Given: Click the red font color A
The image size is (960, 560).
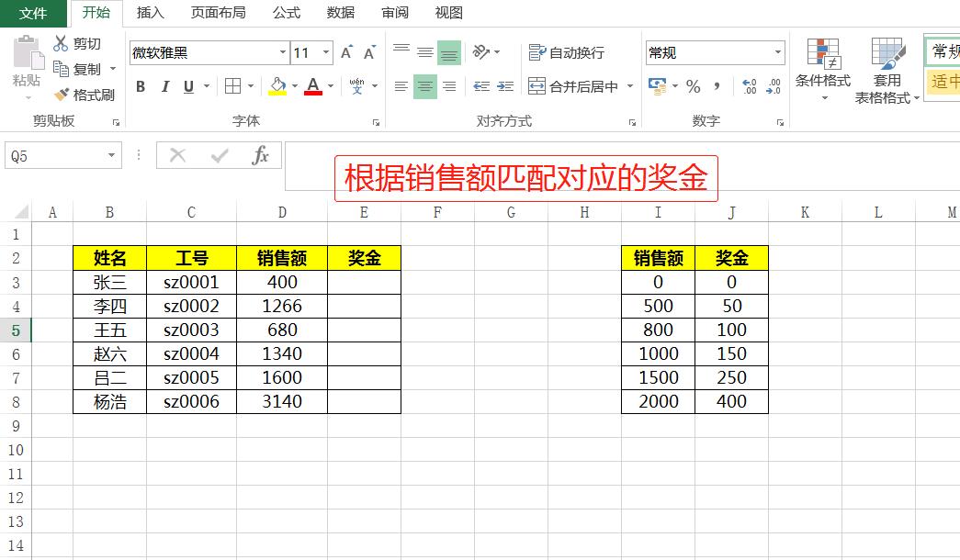Looking at the screenshot, I should (x=313, y=86).
